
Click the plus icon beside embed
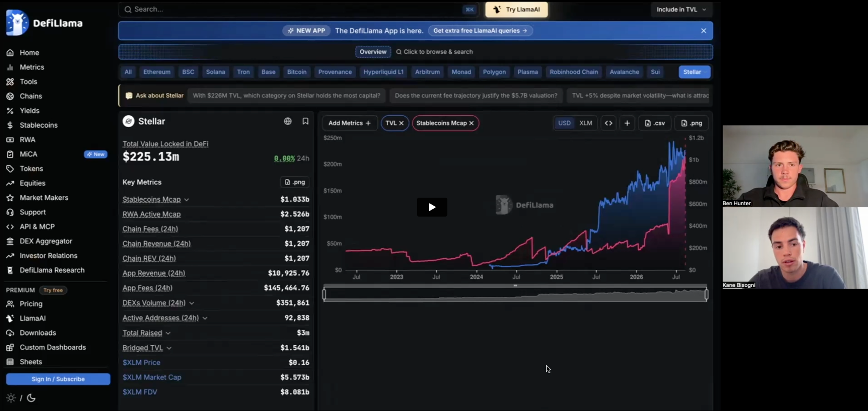[627, 123]
